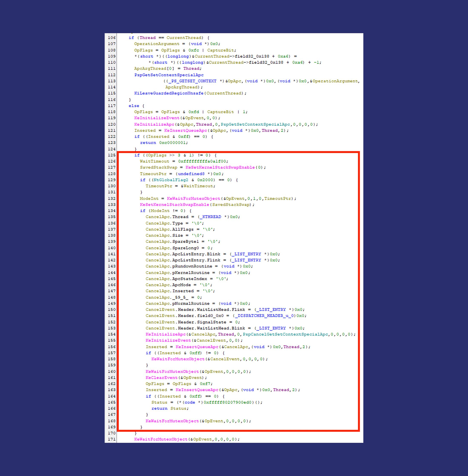Click the _KTHREAD type cast on line 135

[212, 217]
